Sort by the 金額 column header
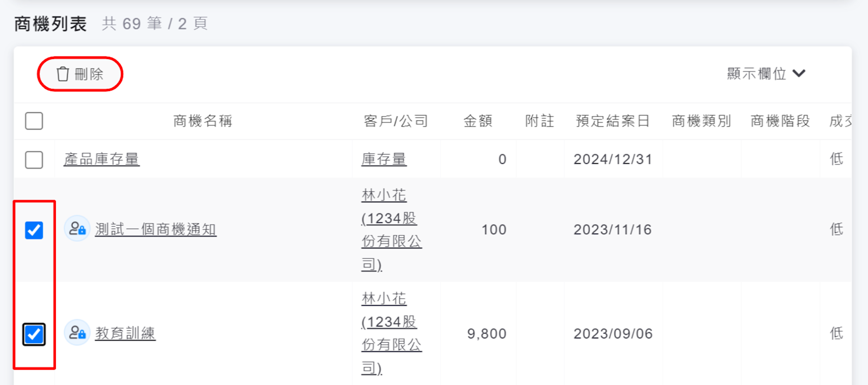 [x=478, y=121]
